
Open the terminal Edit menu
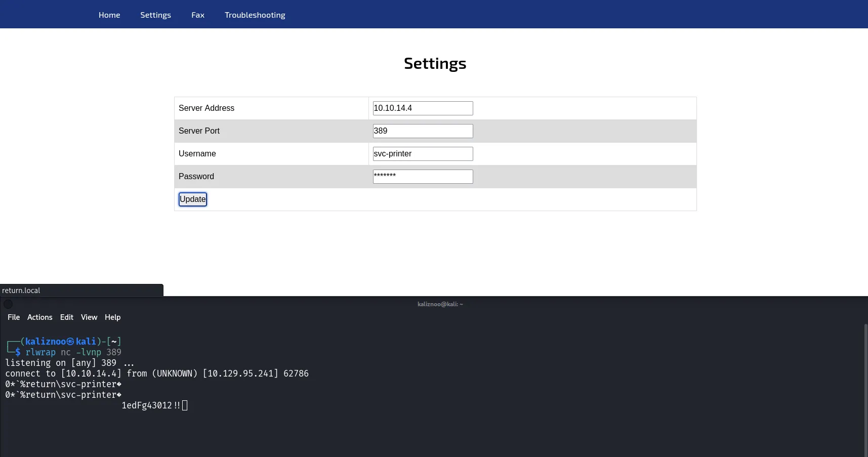tap(67, 317)
